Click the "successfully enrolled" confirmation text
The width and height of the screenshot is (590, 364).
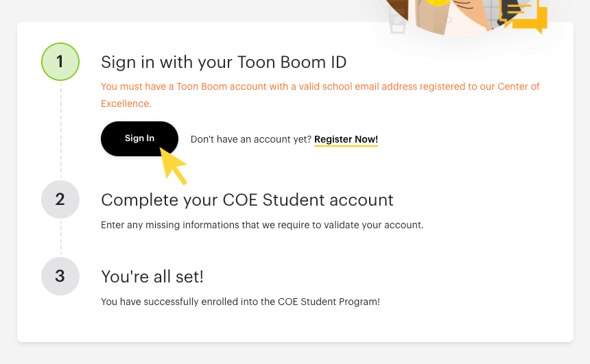coord(240,302)
